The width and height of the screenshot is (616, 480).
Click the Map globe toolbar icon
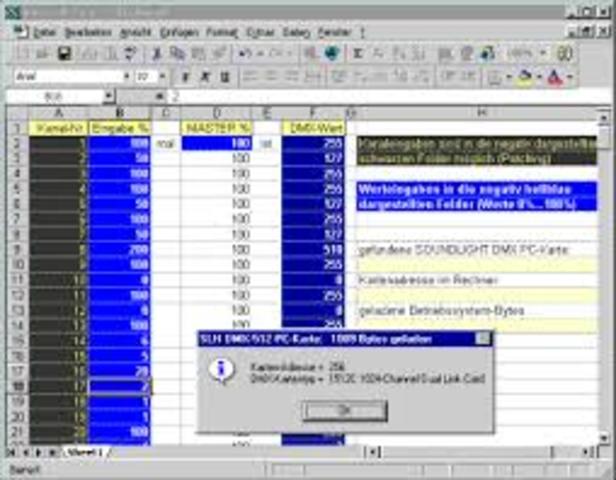coord(466,53)
